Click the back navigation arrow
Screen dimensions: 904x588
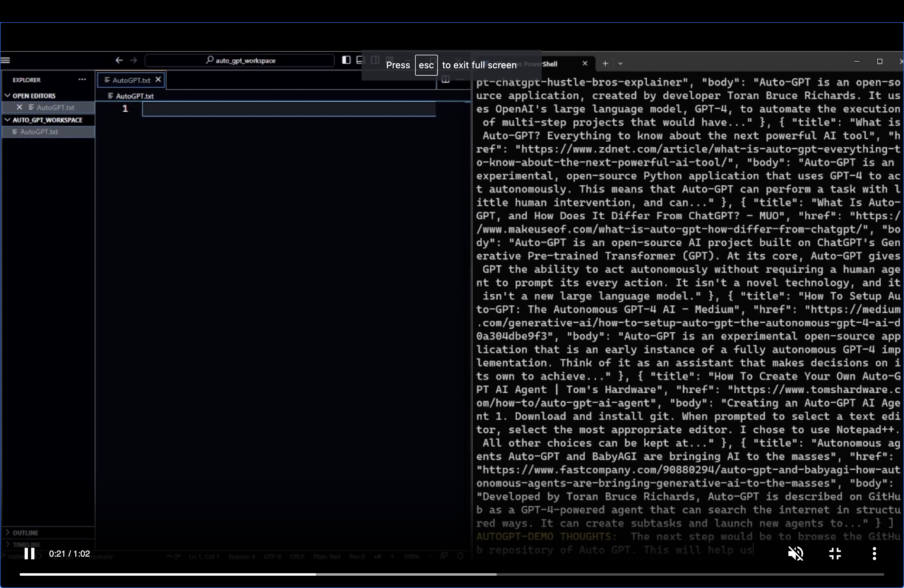tap(119, 60)
